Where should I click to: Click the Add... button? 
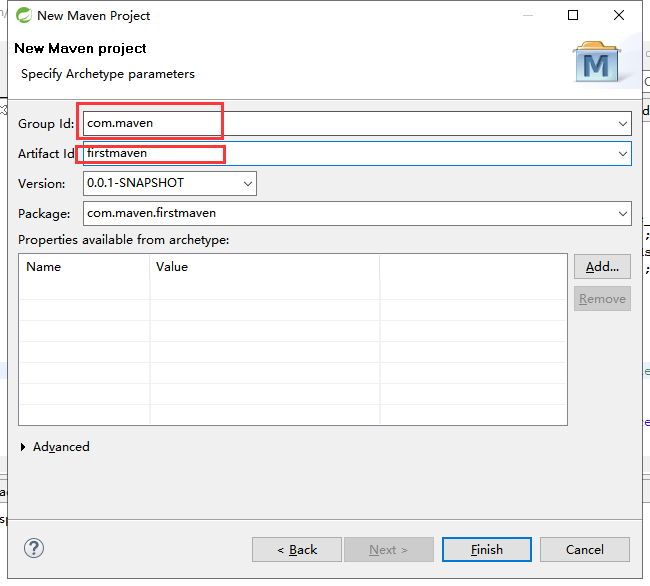pyautogui.click(x=602, y=267)
